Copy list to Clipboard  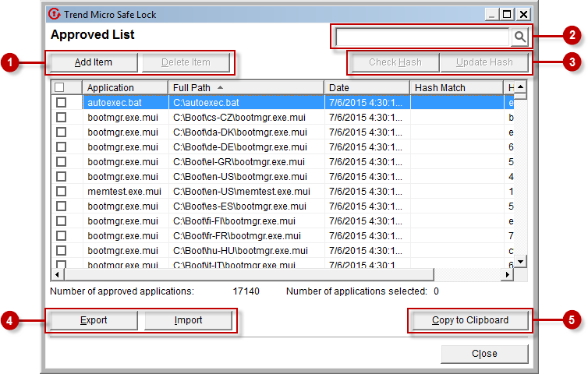(469, 320)
